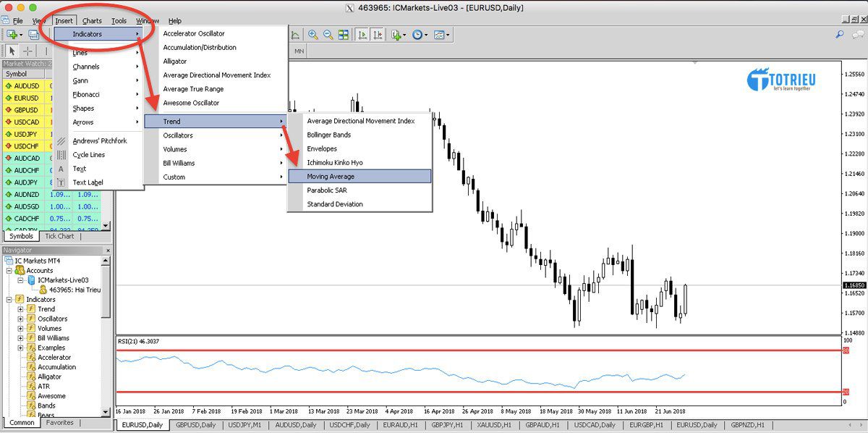The image size is (868, 433).
Task: Open the Fibonacci submenu entry
Action: tap(86, 94)
